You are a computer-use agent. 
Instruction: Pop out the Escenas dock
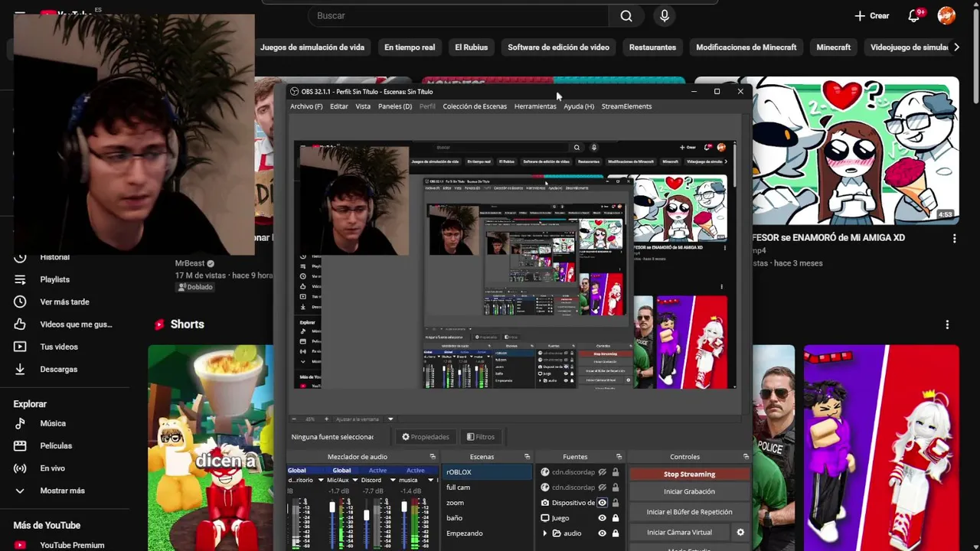pyautogui.click(x=527, y=457)
